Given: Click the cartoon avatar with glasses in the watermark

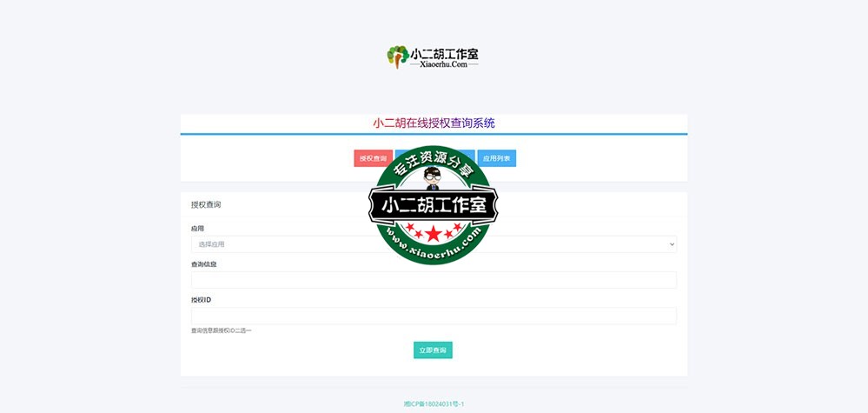Looking at the screenshot, I should point(433,179).
